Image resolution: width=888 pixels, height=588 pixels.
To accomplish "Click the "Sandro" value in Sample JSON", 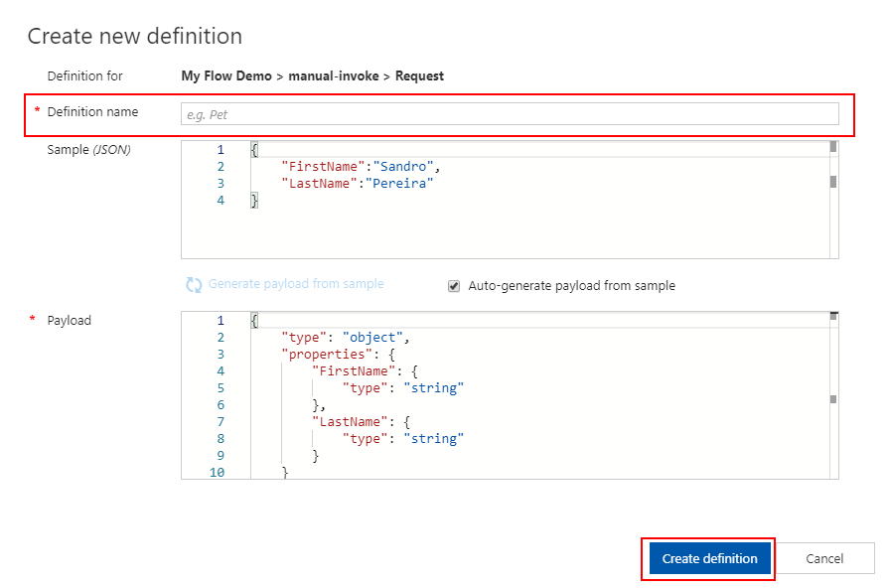I will [x=401, y=167].
